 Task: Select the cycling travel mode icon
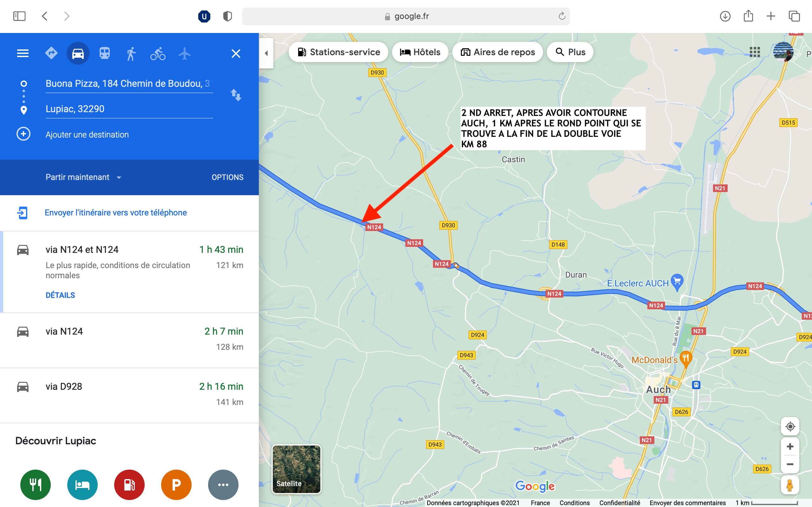pyautogui.click(x=158, y=53)
